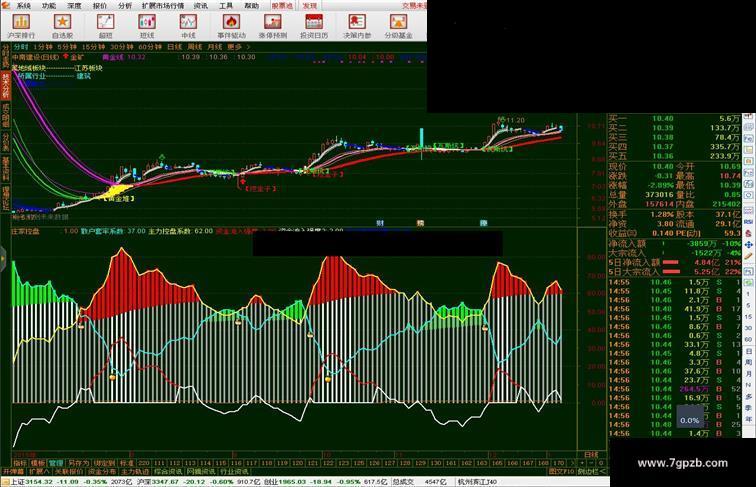The height and width of the screenshot is (487, 756).
Task: Open the 关联报价 bottom tab
Action: tap(68, 471)
